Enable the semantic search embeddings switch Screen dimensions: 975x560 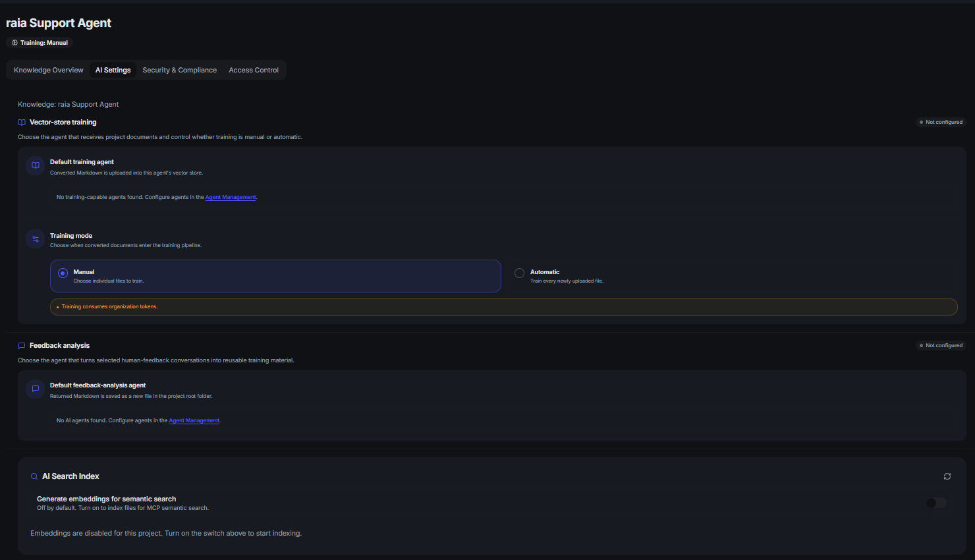pyautogui.click(x=936, y=503)
